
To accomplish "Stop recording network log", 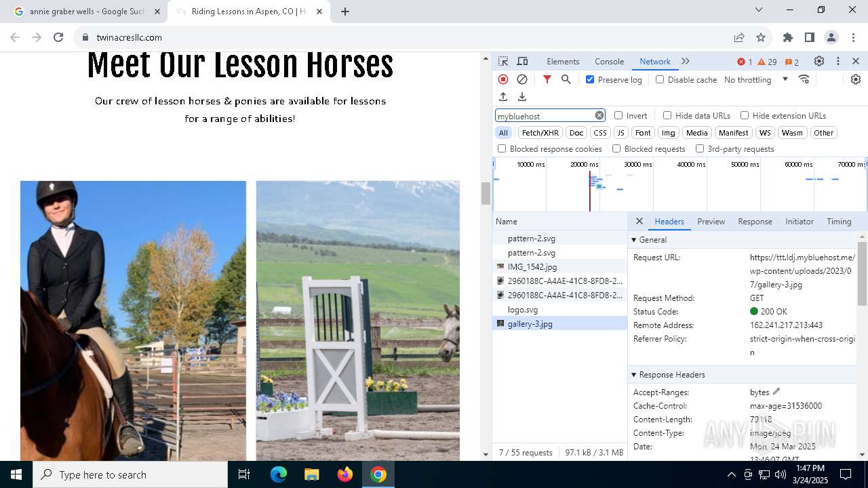I will coord(503,79).
